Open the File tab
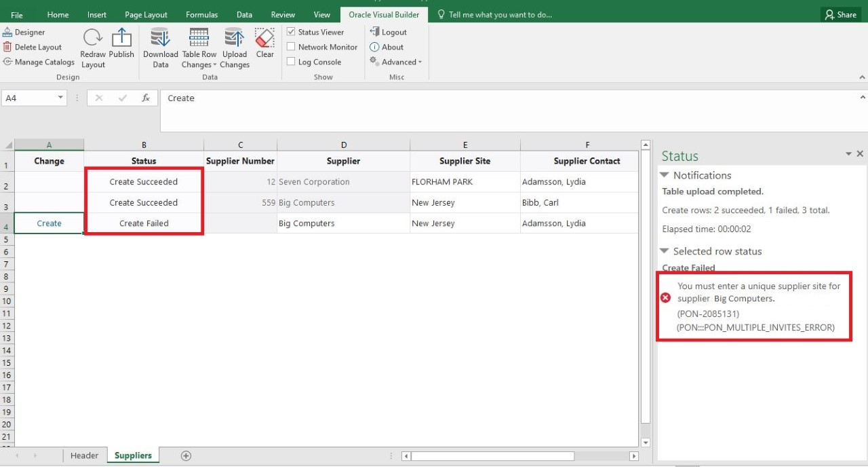The width and height of the screenshot is (868, 467). tap(17, 14)
